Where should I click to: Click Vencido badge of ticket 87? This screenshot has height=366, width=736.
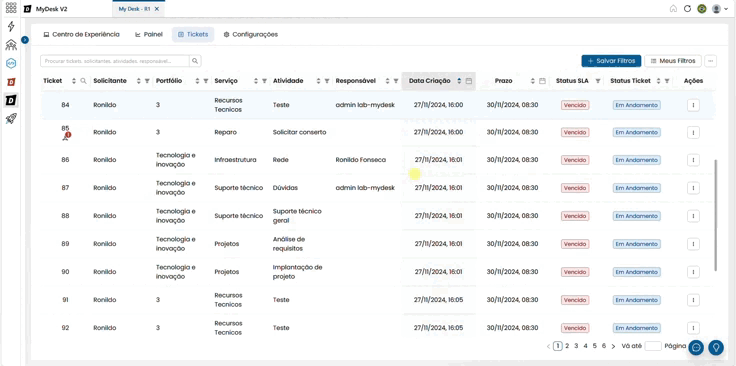point(575,188)
